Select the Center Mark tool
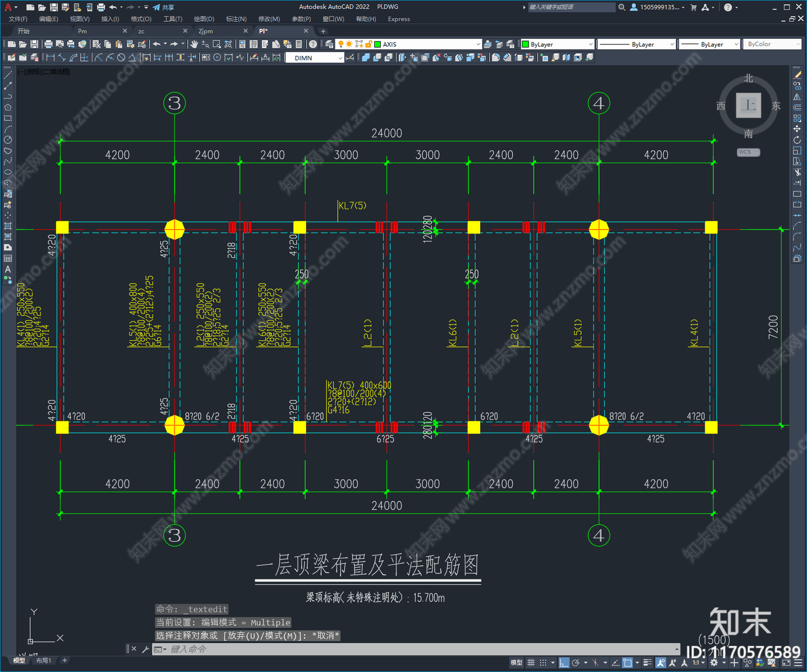The image size is (807, 672). (x=217, y=57)
